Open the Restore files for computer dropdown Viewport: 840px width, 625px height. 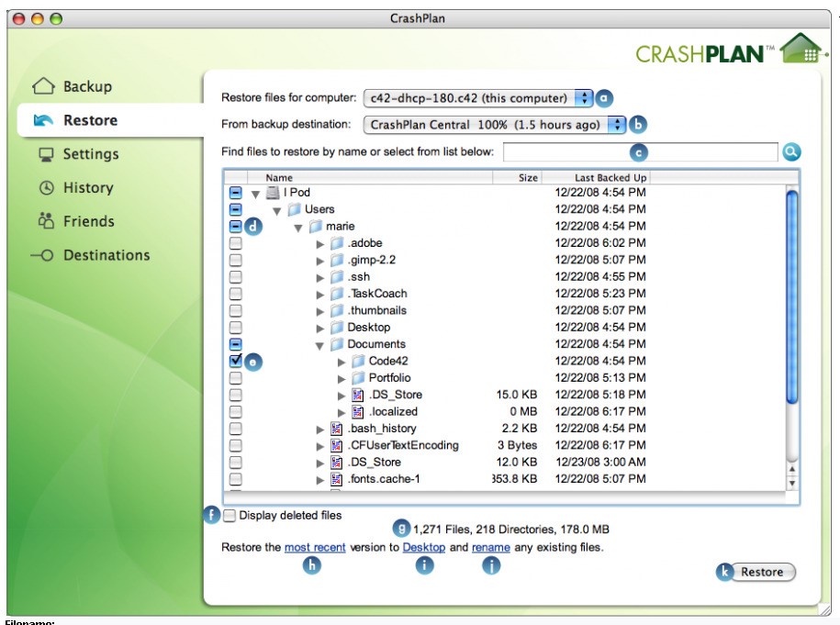coord(477,98)
